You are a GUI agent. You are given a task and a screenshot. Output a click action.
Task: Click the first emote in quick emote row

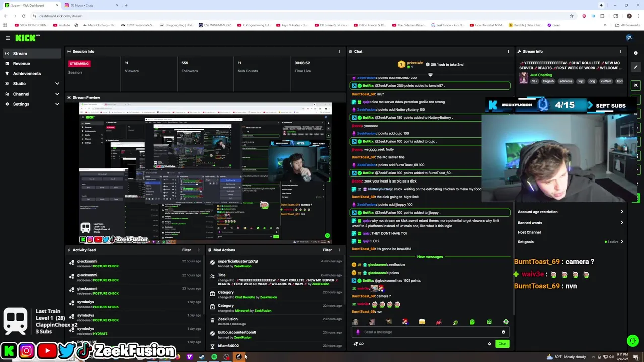pyautogui.click(x=355, y=322)
